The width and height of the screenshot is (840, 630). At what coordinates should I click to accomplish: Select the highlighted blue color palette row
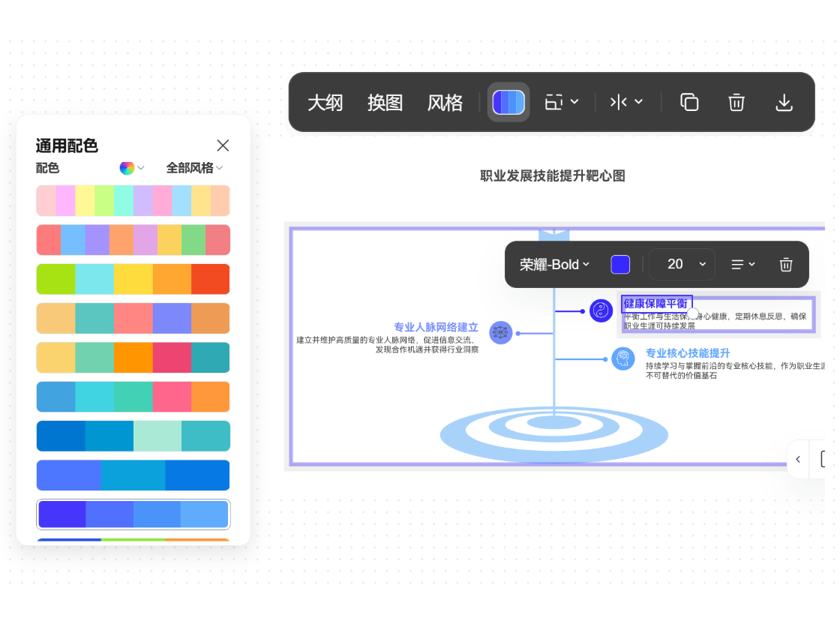(133, 514)
